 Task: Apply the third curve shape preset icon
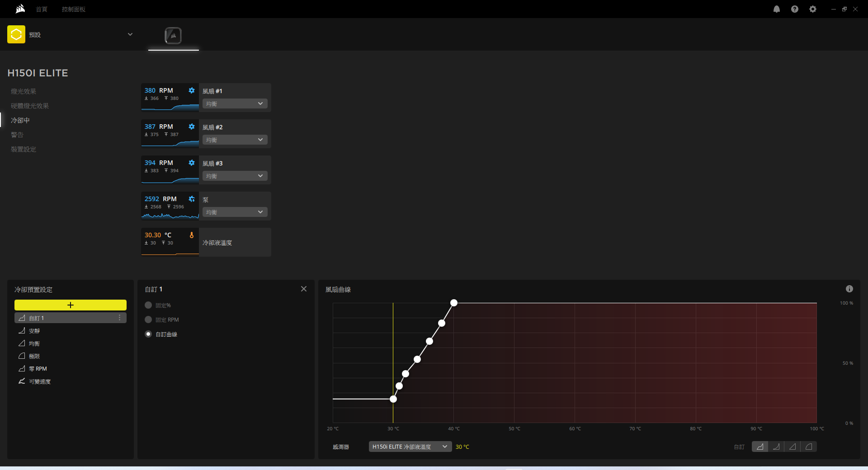tap(793, 446)
